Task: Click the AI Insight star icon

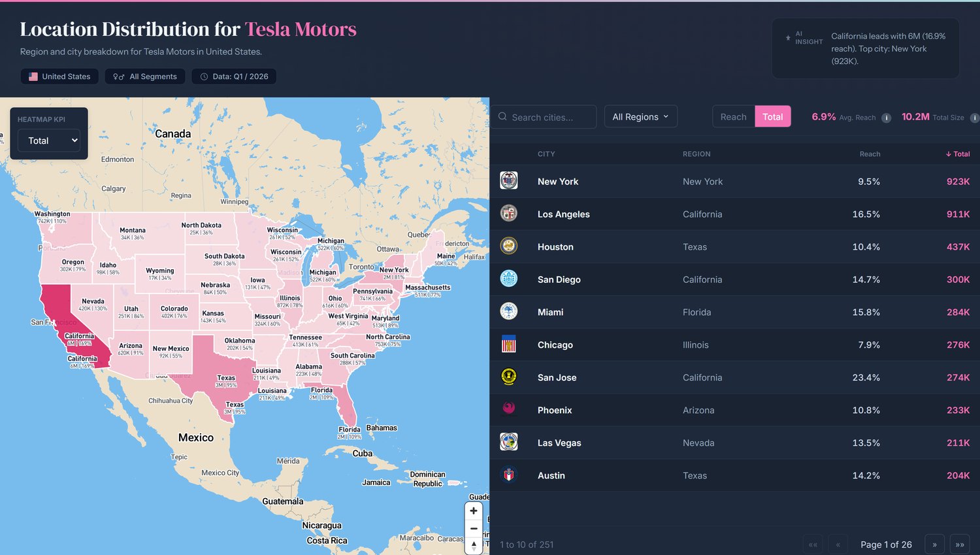Action: pyautogui.click(x=788, y=38)
